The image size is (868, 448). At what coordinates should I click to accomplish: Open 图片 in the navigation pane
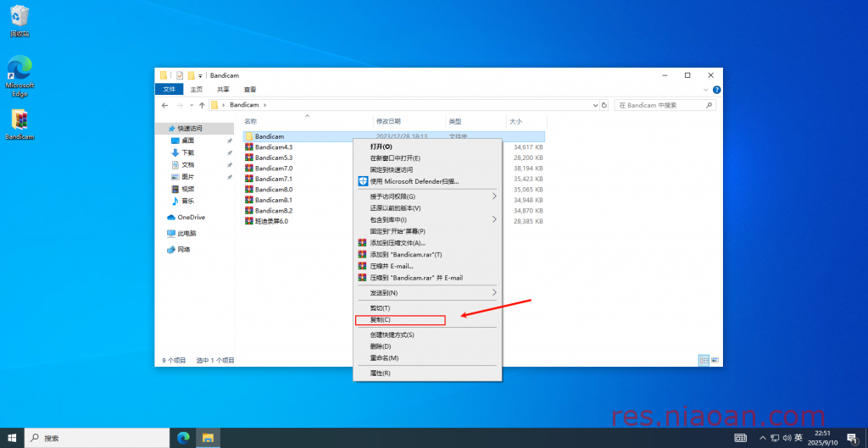click(187, 177)
